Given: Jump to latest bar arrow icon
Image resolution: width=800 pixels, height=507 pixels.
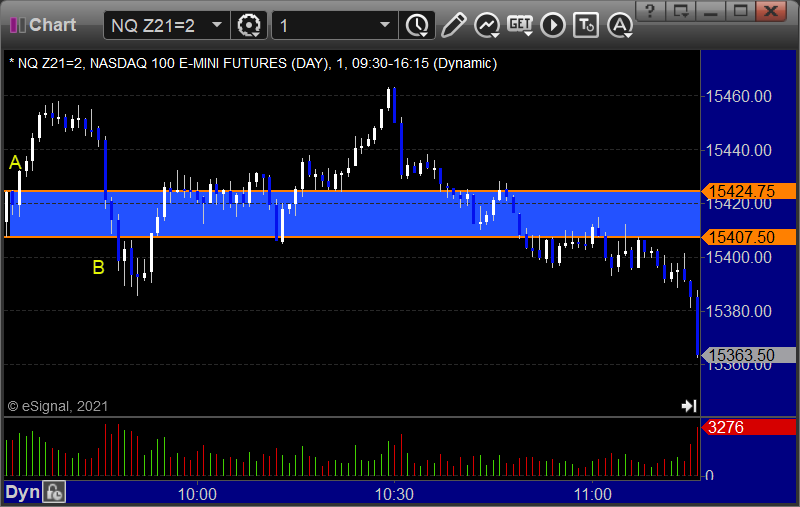Looking at the screenshot, I should 689,406.
